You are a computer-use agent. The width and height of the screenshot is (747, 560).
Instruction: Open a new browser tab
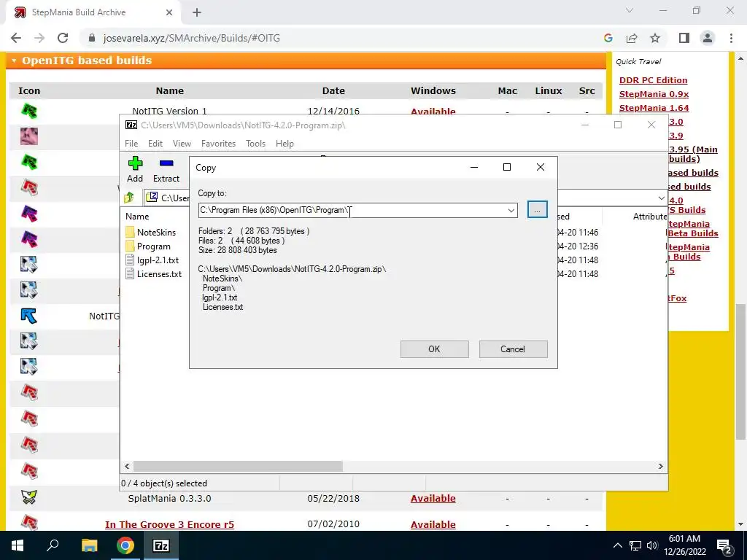pos(197,13)
